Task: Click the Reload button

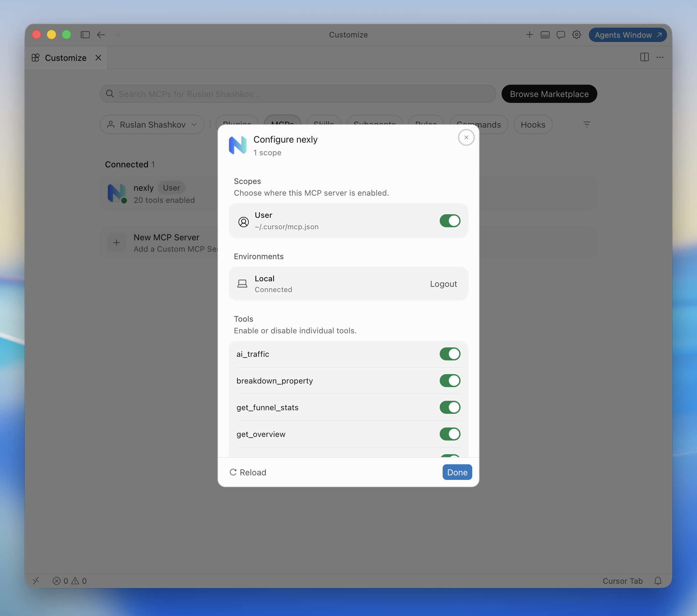Action: click(248, 472)
